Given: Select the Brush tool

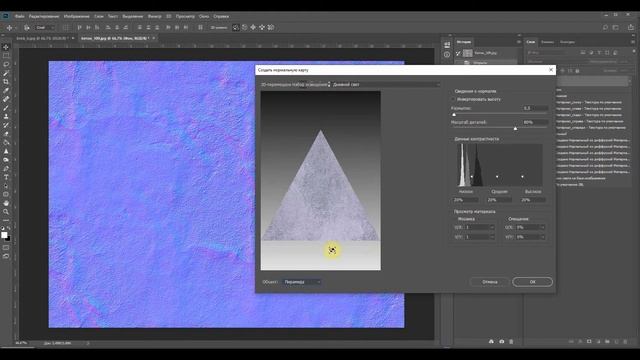Looking at the screenshot, I should coord(6,108).
